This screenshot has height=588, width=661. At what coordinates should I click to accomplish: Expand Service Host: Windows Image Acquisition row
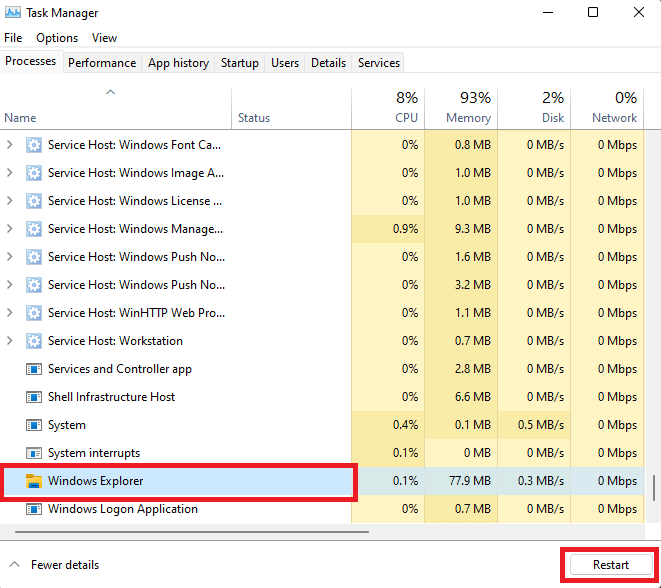[x=10, y=173]
